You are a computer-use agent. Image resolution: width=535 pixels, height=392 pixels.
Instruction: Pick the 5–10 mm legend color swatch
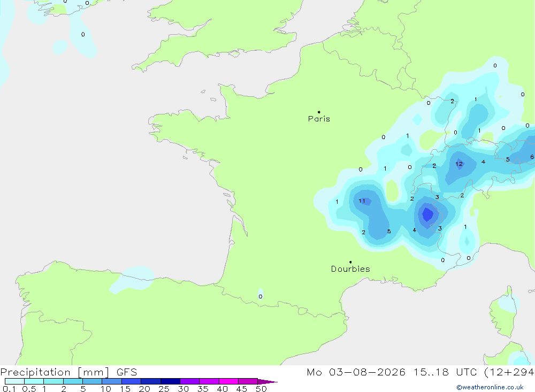tap(93, 381)
